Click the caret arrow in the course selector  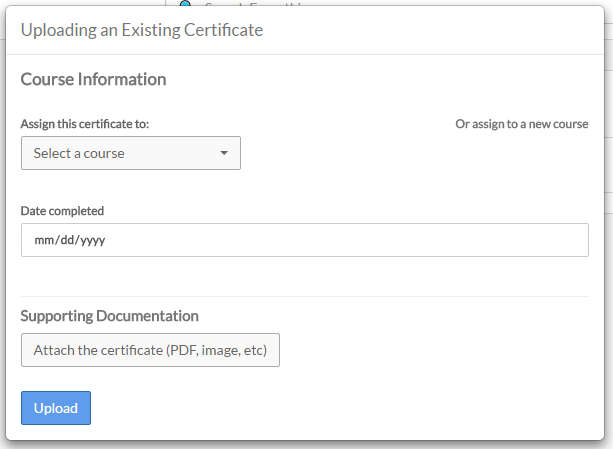[224, 153]
